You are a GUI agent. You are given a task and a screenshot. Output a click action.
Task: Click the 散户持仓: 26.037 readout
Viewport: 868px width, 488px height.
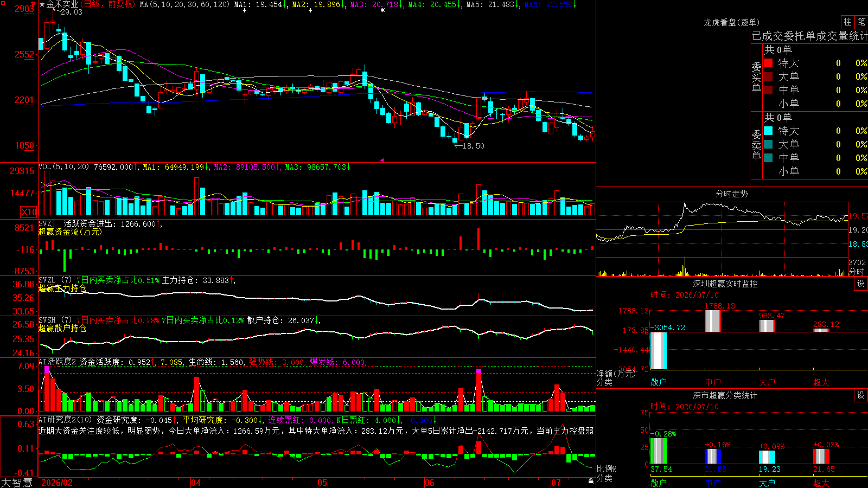tap(280, 320)
